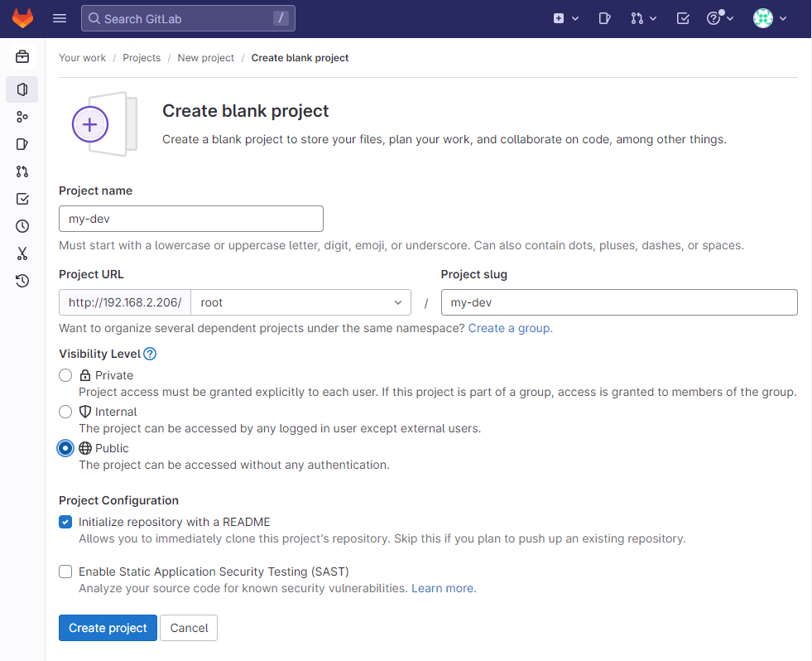Go to Projects breadcrumb

point(142,58)
